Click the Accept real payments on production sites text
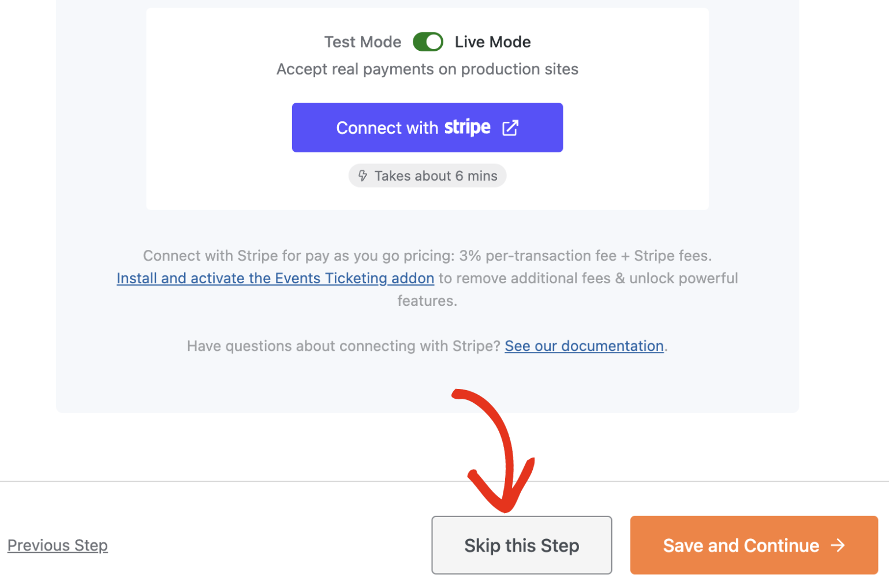Image resolution: width=889 pixels, height=588 pixels. tap(427, 69)
